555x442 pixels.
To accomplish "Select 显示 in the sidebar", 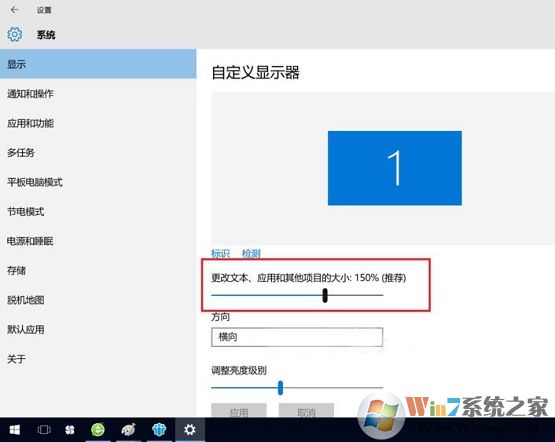I will [x=98, y=64].
